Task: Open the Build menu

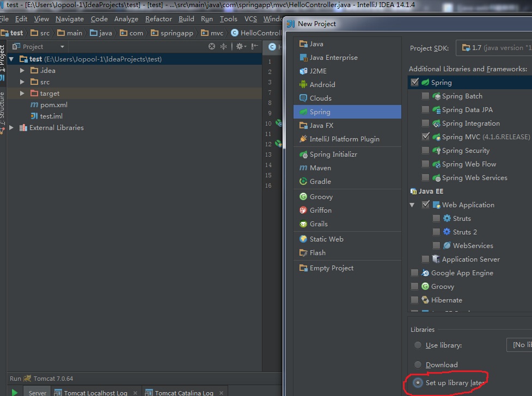Action: tap(186, 19)
